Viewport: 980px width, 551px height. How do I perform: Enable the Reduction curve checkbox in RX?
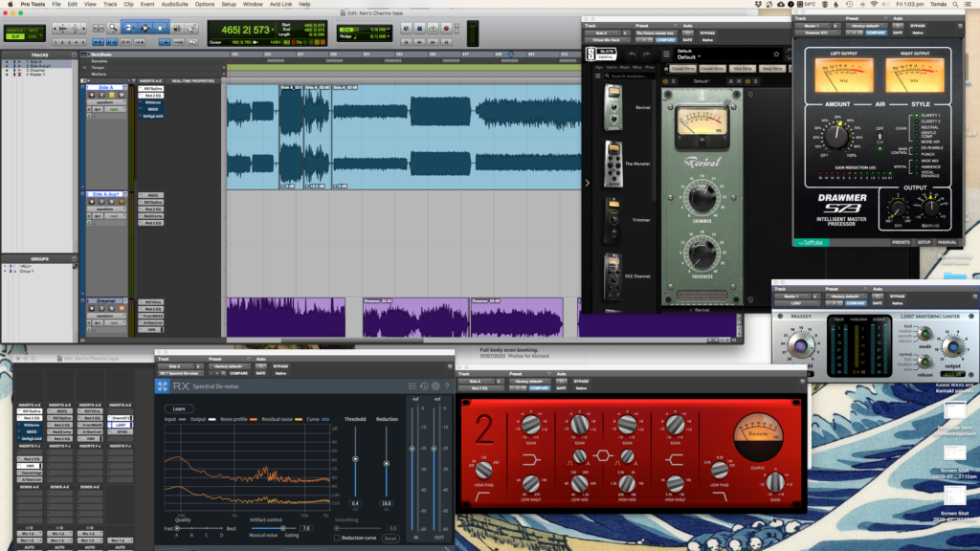pyautogui.click(x=338, y=538)
